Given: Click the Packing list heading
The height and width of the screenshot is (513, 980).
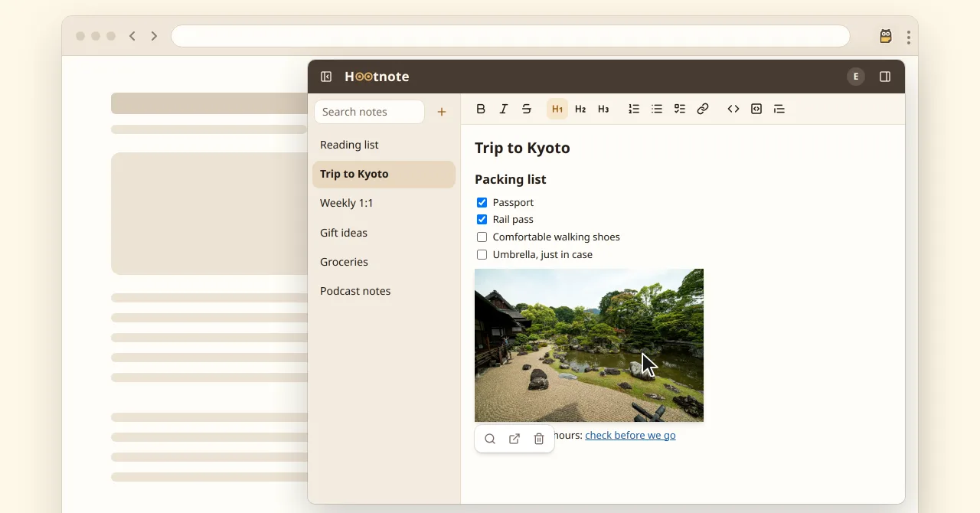Looking at the screenshot, I should [x=511, y=180].
